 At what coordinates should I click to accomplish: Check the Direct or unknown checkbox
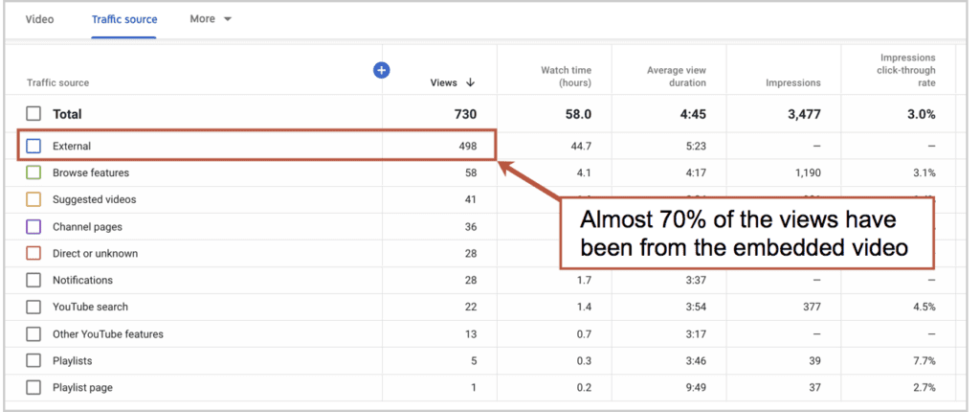[33, 254]
